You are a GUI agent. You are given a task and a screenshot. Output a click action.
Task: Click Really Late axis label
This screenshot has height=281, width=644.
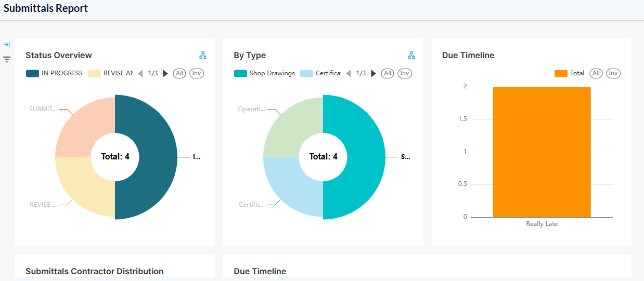[x=542, y=224]
